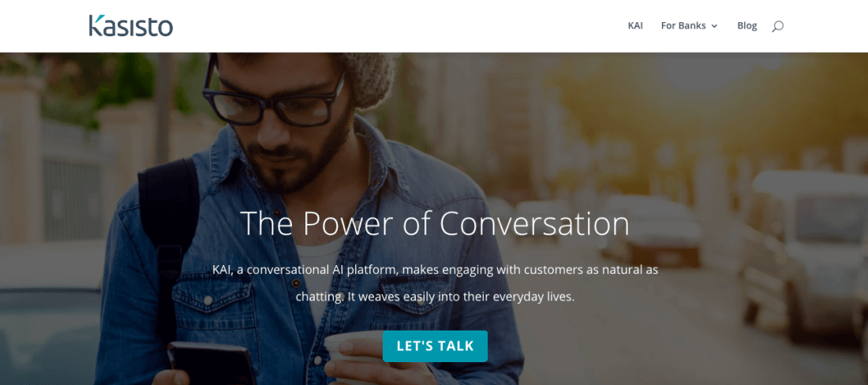Click the knit beanie hat

tap(367, 77)
